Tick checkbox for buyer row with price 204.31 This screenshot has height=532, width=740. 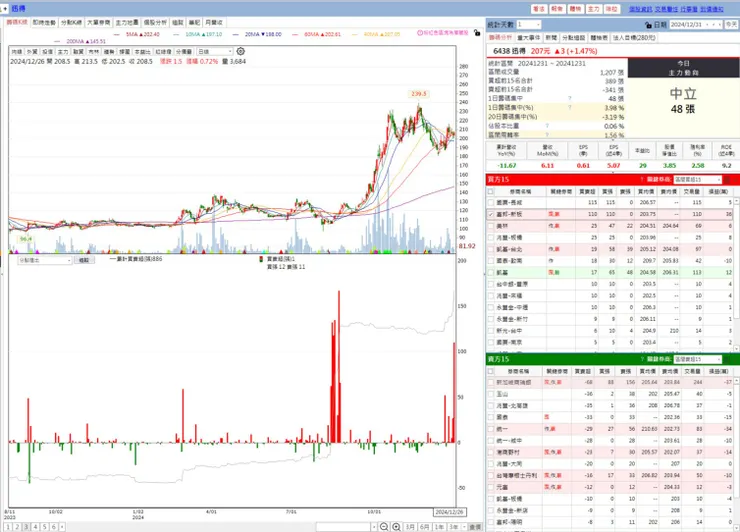tap(491, 226)
